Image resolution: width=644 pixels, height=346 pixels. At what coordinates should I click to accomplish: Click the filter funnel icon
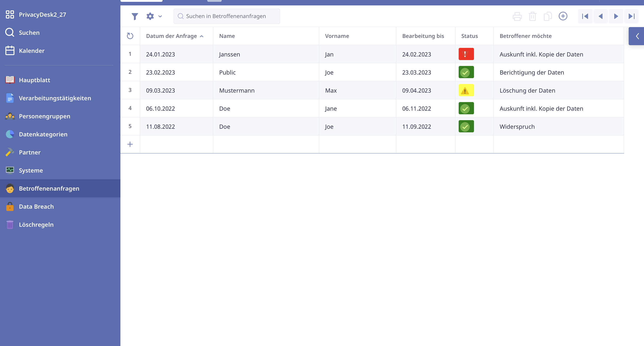(135, 16)
